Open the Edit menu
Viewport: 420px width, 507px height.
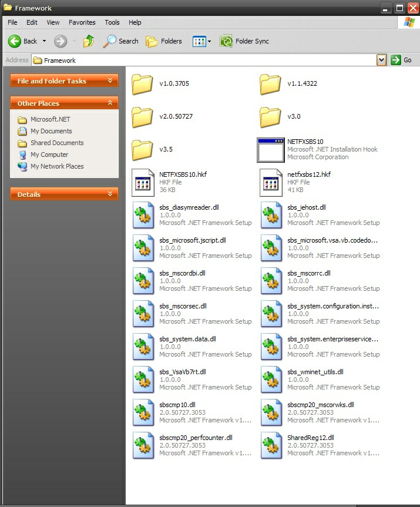point(32,22)
